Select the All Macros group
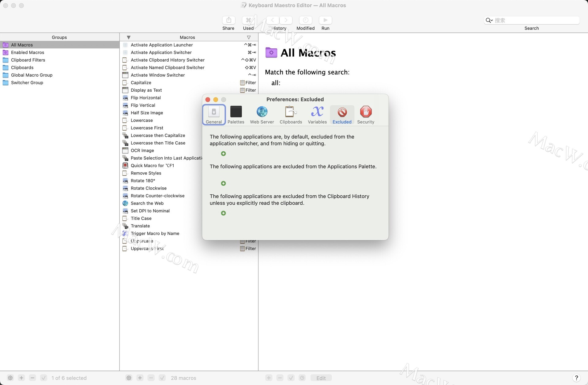The image size is (588, 385). pyautogui.click(x=60, y=45)
